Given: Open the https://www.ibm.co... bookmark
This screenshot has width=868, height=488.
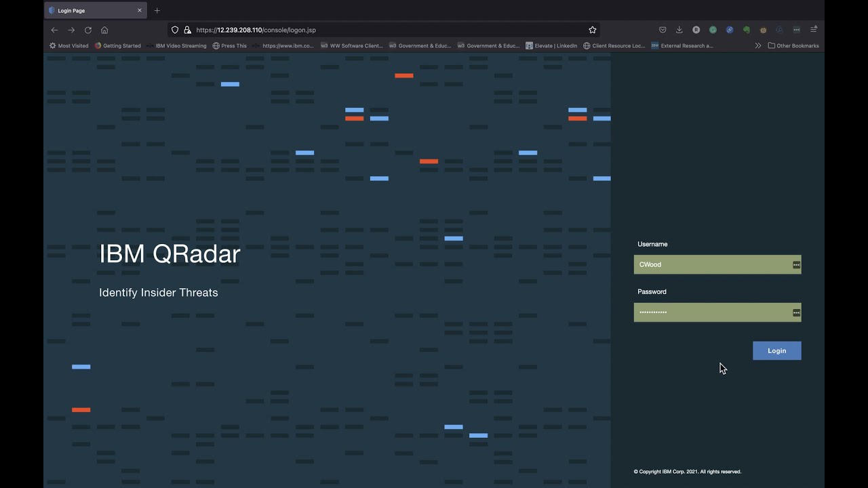Looking at the screenshot, I should [283, 46].
